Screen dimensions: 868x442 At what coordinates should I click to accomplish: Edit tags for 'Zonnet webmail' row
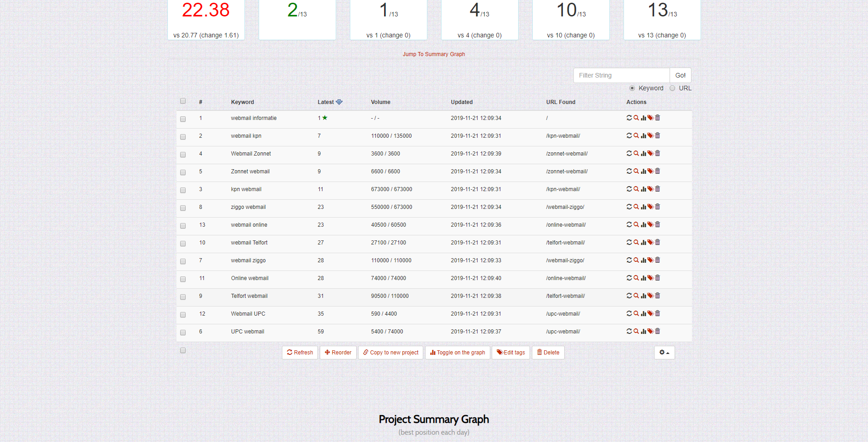650,171
